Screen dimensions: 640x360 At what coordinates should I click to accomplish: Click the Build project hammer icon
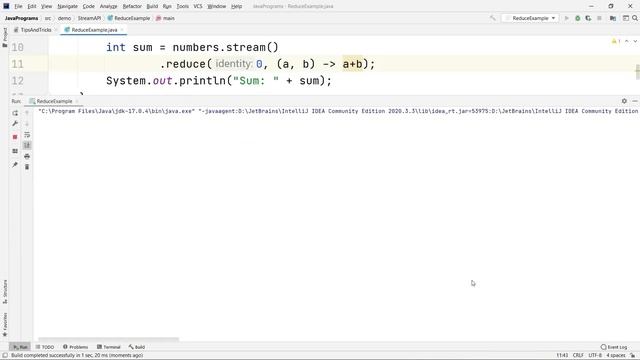tap(493, 18)
